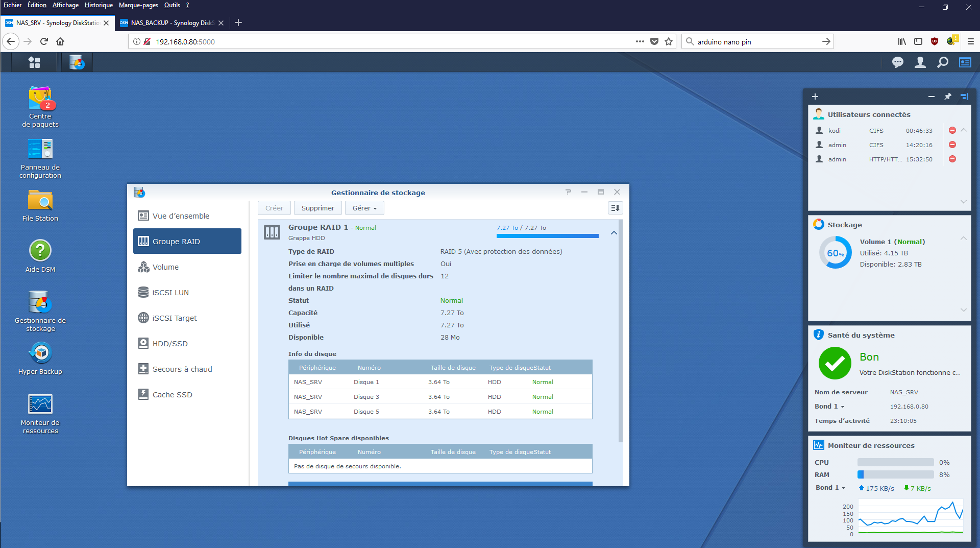Image resolution: width=980 pixels, height=548 pixels.
Task: Click the 60% volume usage ring
Action: 835,252
